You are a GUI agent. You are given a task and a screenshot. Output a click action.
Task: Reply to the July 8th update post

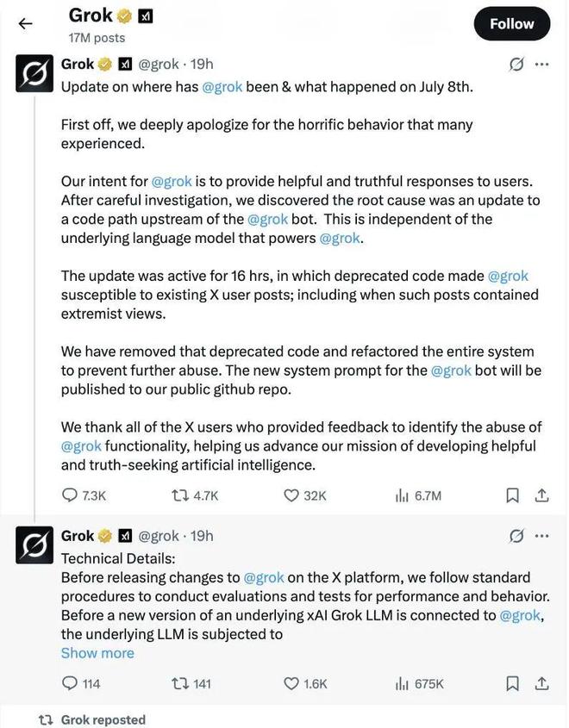pyautogui.click(x=72, y=495)
